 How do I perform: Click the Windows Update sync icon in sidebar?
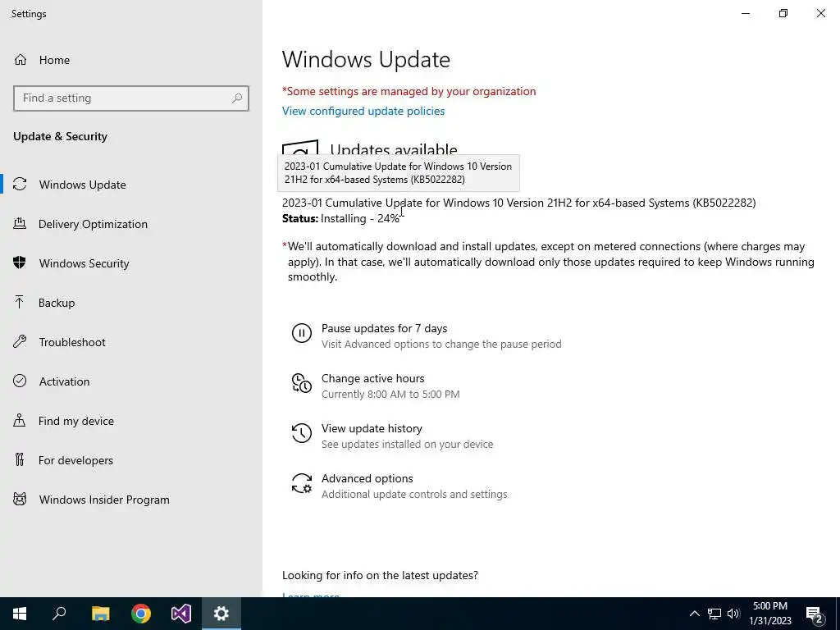coord(20,185)
